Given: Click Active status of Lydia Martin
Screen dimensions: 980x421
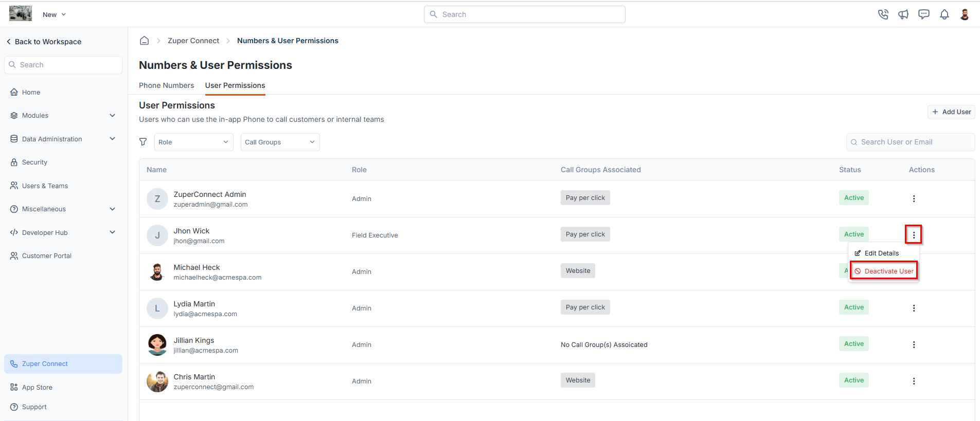Looking at the screenshot, I should pyautogui.click(x=854, y=307).
